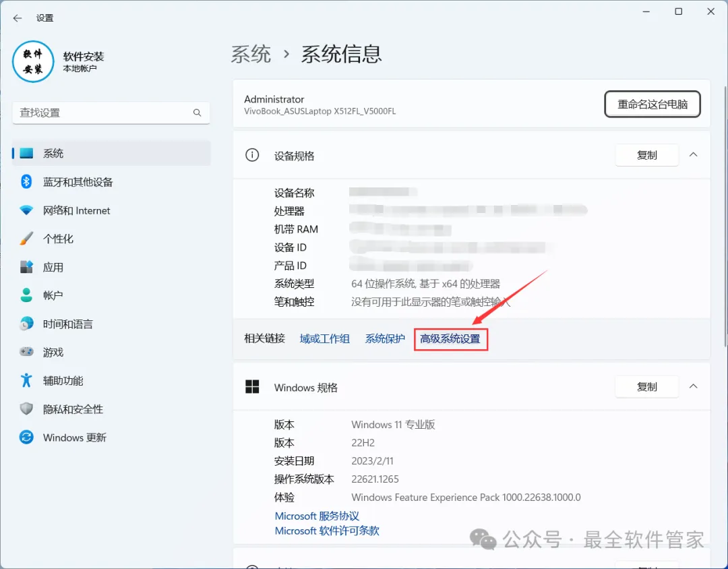Collapse the 设备规格 section chevron
The width and height of the screenshot is (728, 569).
tap(693, 154)
